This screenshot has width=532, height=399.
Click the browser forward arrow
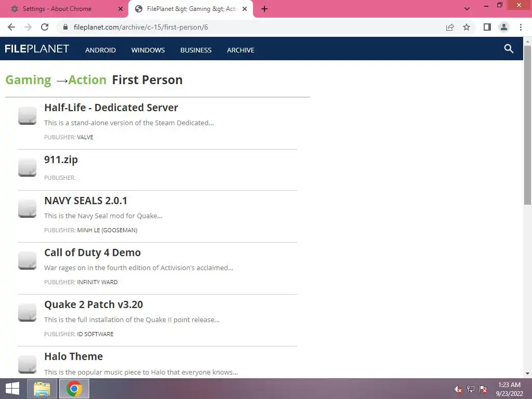tap(28, 27)
